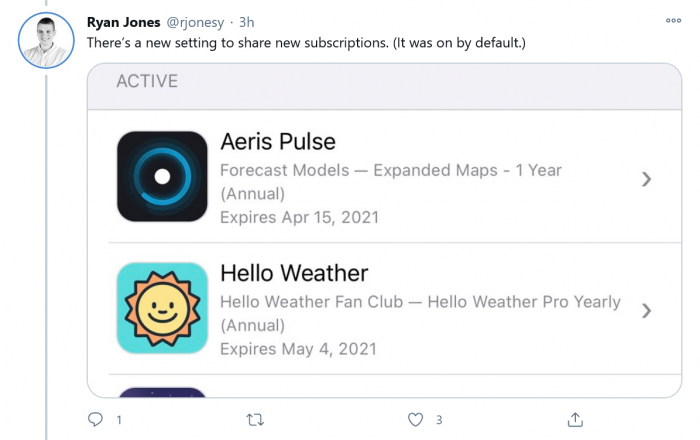This screenshot has height=440, width=700.
Task: Click the Aeris Pulse app icon
Action: pos(162,177)
